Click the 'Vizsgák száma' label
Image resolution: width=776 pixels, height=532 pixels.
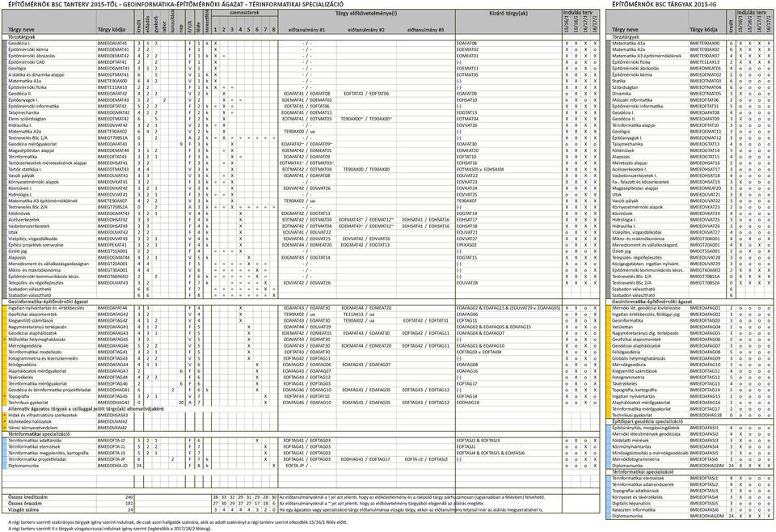coord(23,509)
